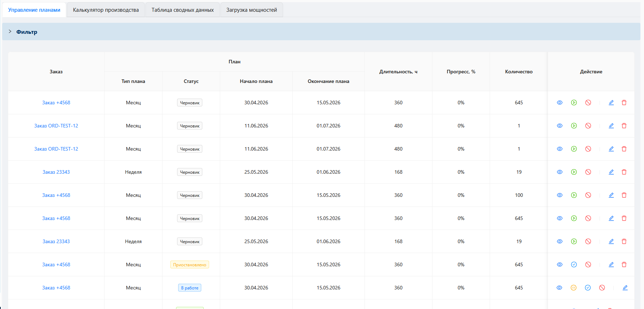Switch to the Калькулятор производства tab

click(x=106, y=10)
